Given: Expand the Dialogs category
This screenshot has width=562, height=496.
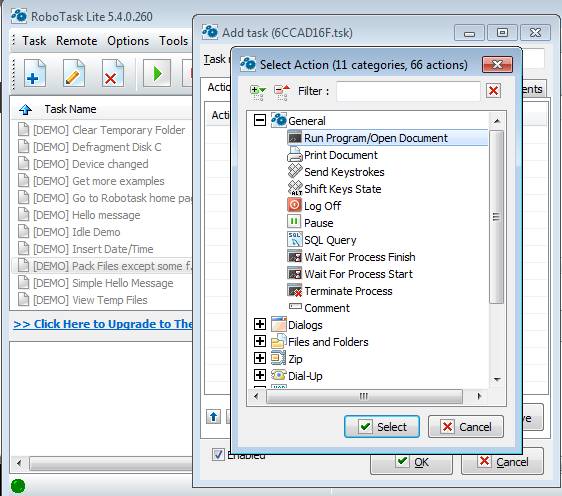Looking at the screenshot, I should pyautogui.click(x=259, y=324).
